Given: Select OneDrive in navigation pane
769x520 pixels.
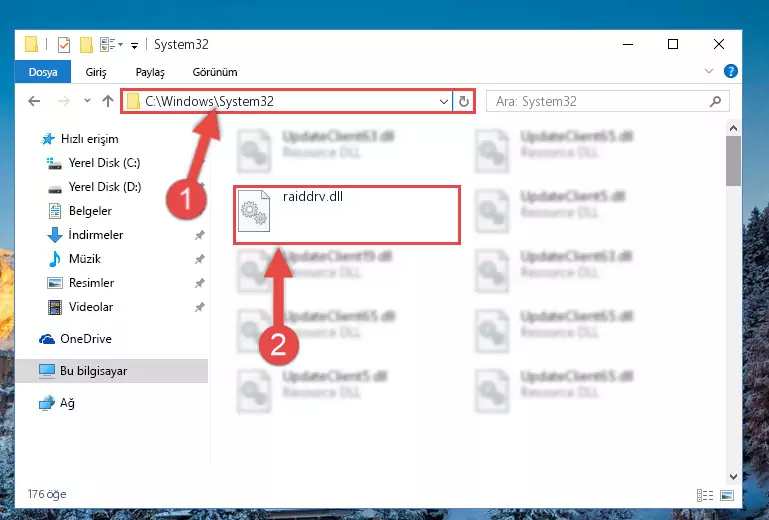Looking at the screenshot, I should tap(75, 339).
